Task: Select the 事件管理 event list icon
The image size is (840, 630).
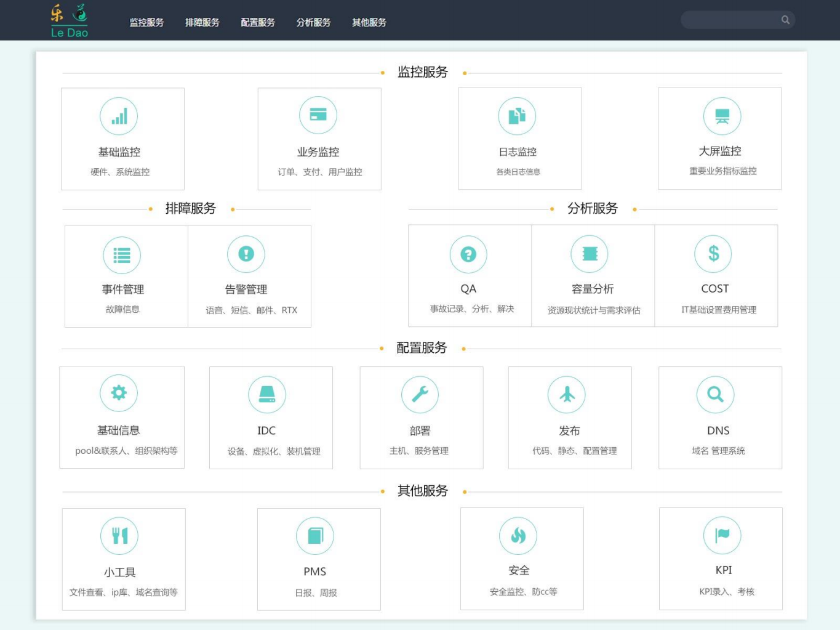Action: click(122, 254)
